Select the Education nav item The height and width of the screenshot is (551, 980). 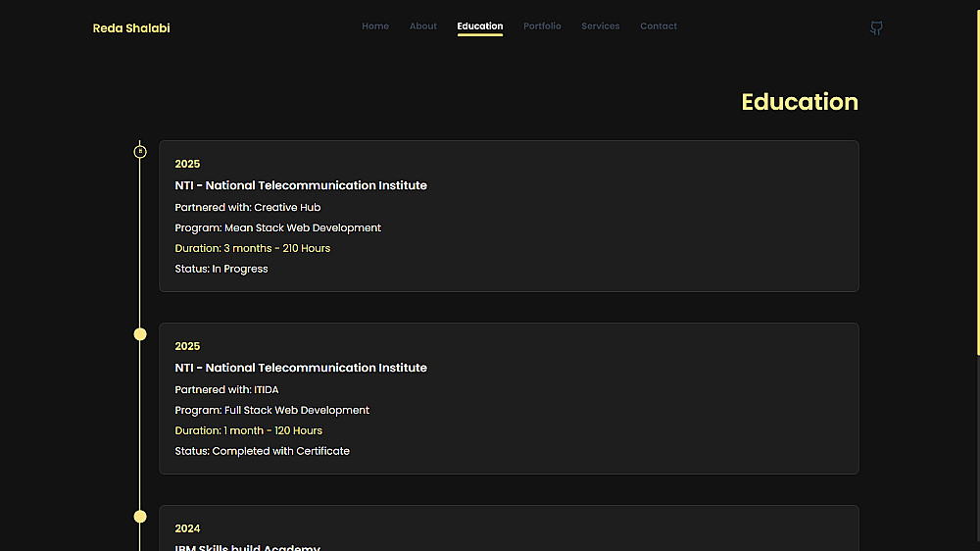480,26
